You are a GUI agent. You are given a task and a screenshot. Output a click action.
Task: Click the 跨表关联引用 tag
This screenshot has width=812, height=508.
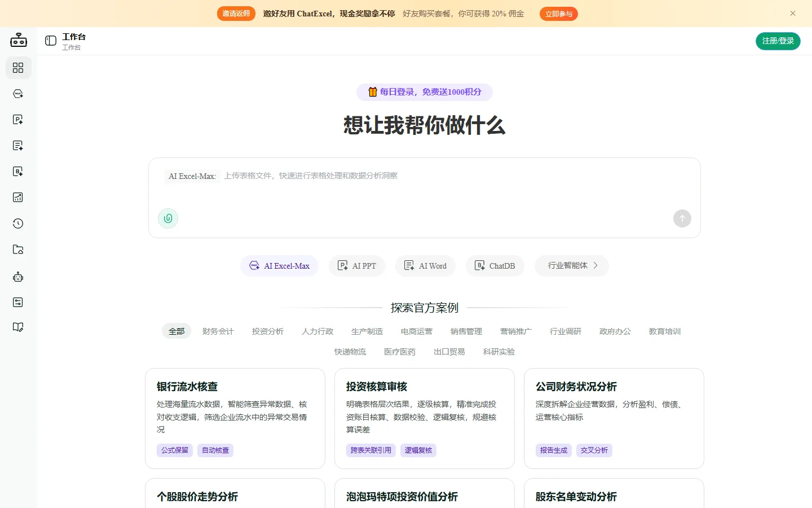[371, 450]
